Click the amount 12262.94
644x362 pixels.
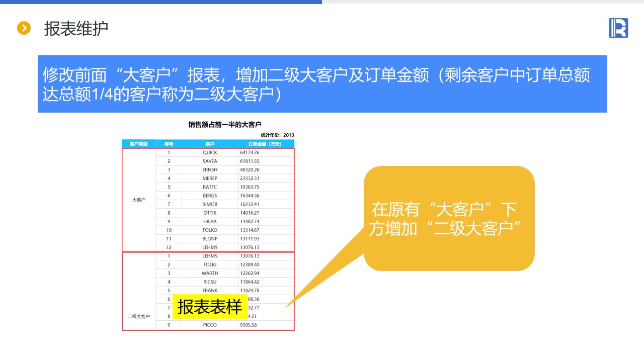click(250, 273)
